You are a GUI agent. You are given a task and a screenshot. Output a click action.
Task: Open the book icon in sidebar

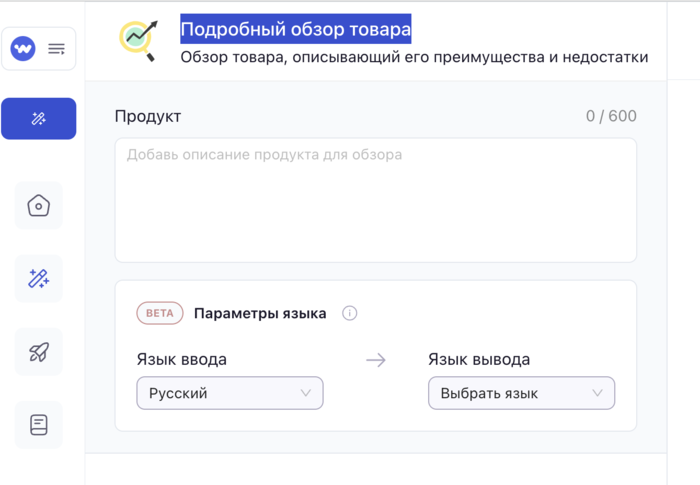[39, 425]
